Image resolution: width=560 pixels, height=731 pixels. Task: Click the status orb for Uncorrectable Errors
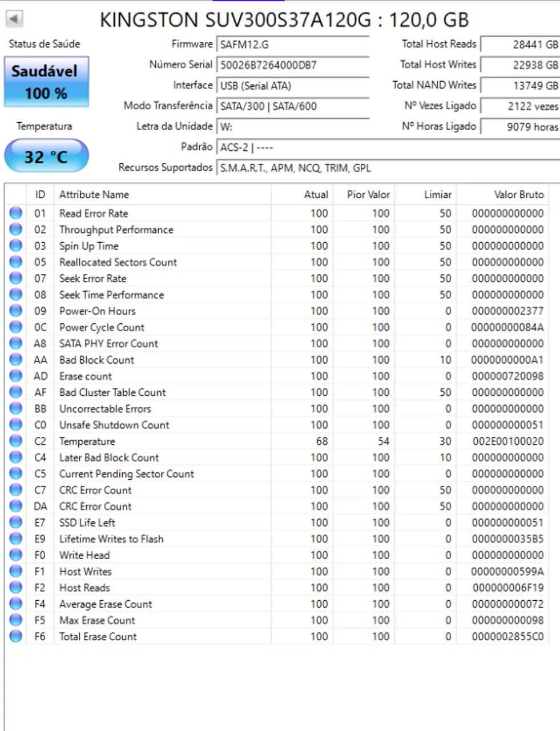click(16, 408)
